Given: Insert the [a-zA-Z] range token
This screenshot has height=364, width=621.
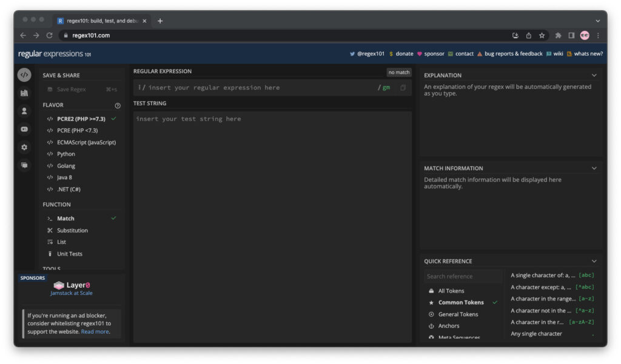Looking at the screenshot, I should point(552,322).
